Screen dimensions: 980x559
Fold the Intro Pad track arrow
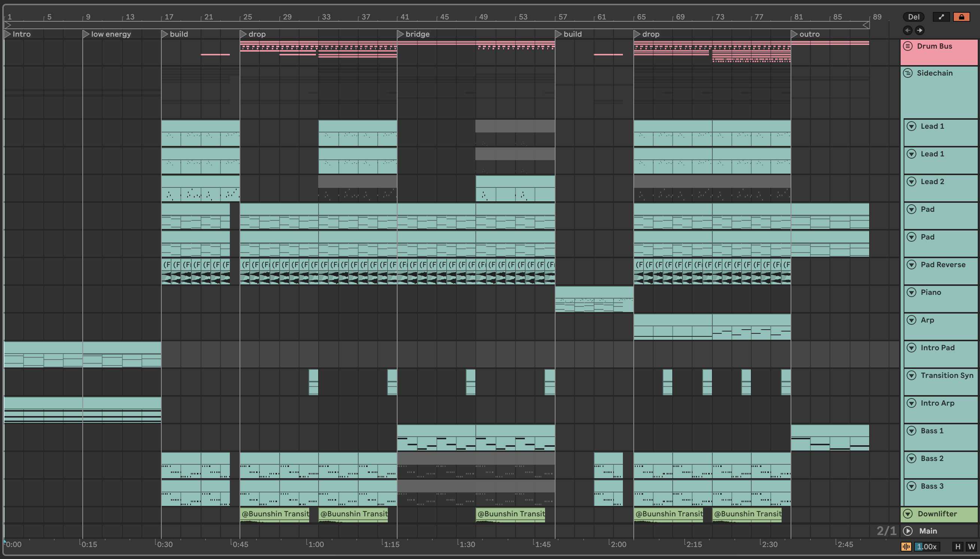[911, 348]
